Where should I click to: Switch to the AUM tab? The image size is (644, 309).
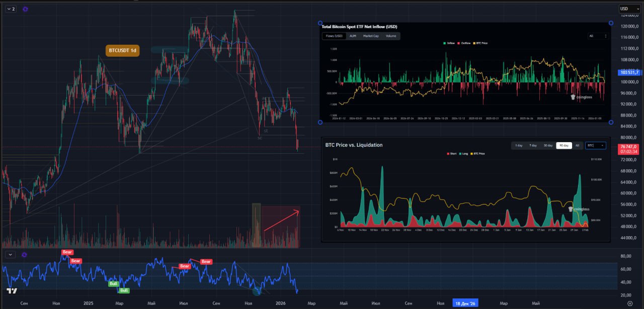pyautogui.click(x=353, y=36)
